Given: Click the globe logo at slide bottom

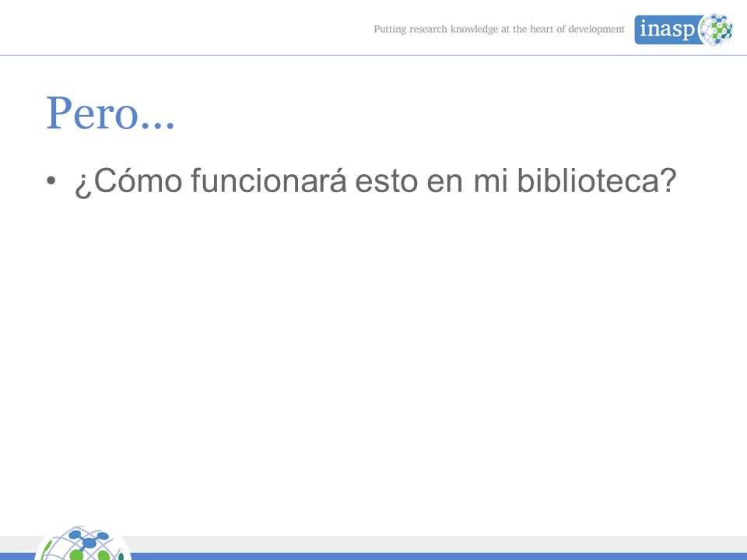Looking at the screenshot, I should point(83,543).
